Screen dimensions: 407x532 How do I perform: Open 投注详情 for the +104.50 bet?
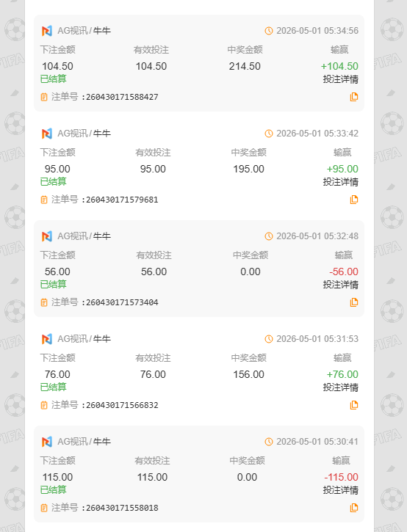pos(340,79)
